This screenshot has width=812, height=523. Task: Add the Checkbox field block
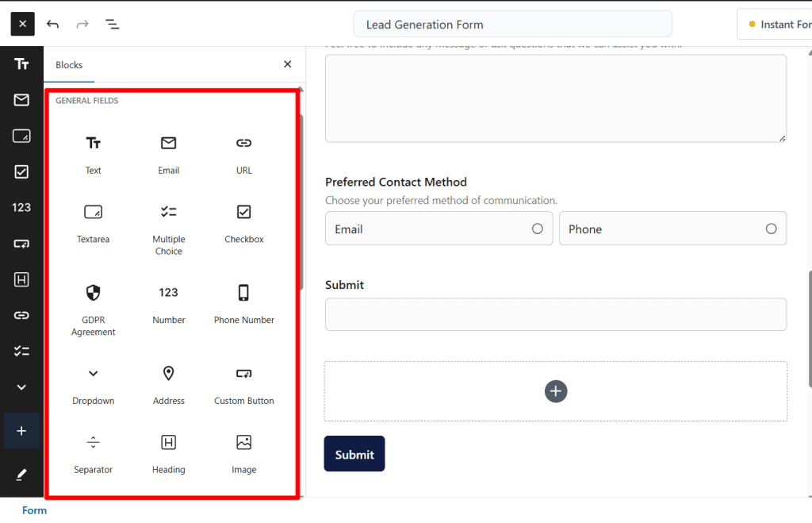243,222
